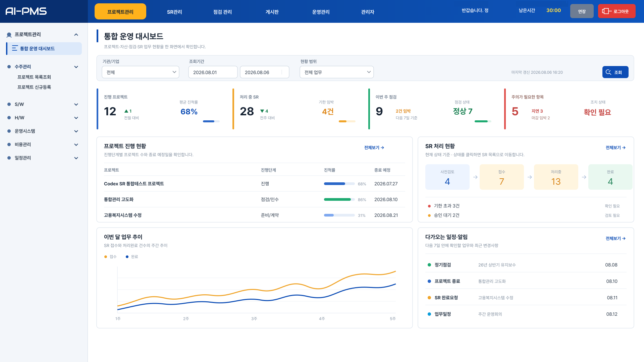This screenshot has height=362, width=644.
Task: Expand the 비용관리 menu group
Action: (76, 144)
